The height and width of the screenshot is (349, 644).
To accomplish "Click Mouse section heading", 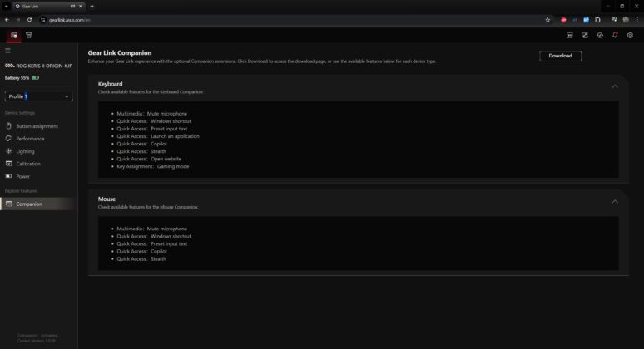I will pyautogui.click(x=107, y=199).
